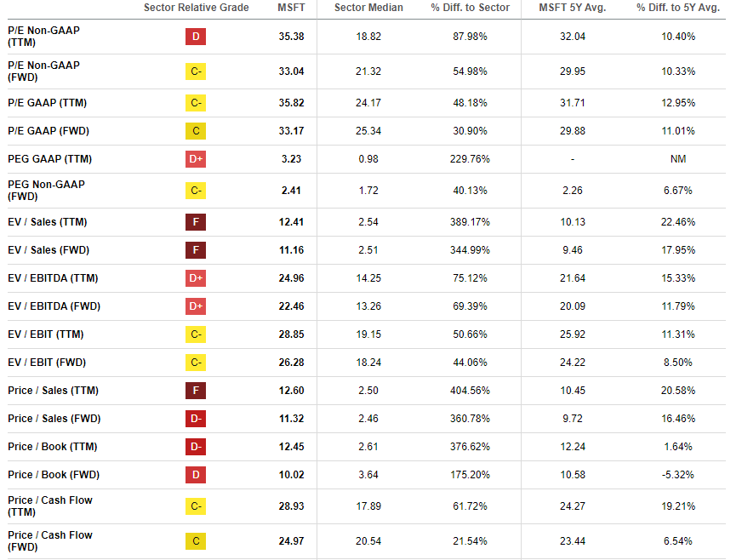Click the C grade badge for Price / Cash Flow (FWD)
The width and height of the screenshot is (742, 560).
[196, 541]
